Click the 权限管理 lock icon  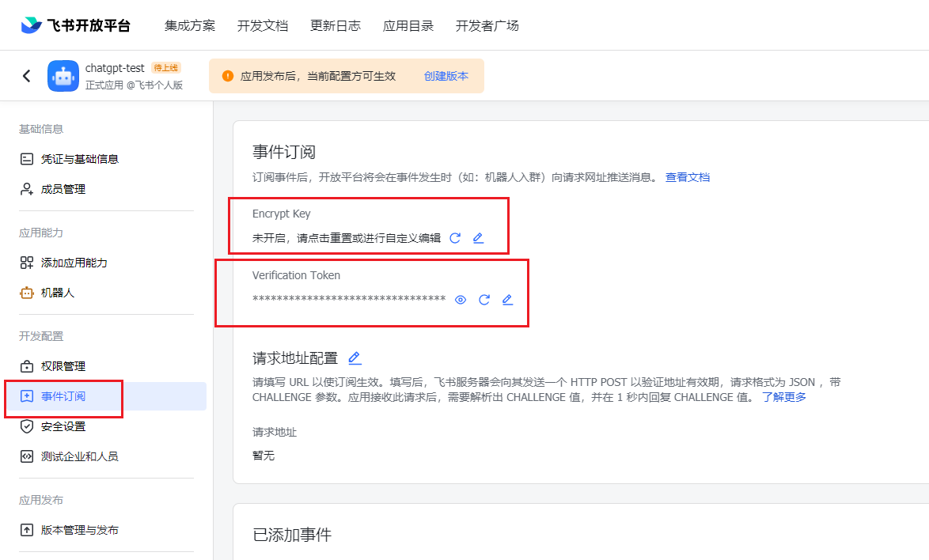(27, 366)
